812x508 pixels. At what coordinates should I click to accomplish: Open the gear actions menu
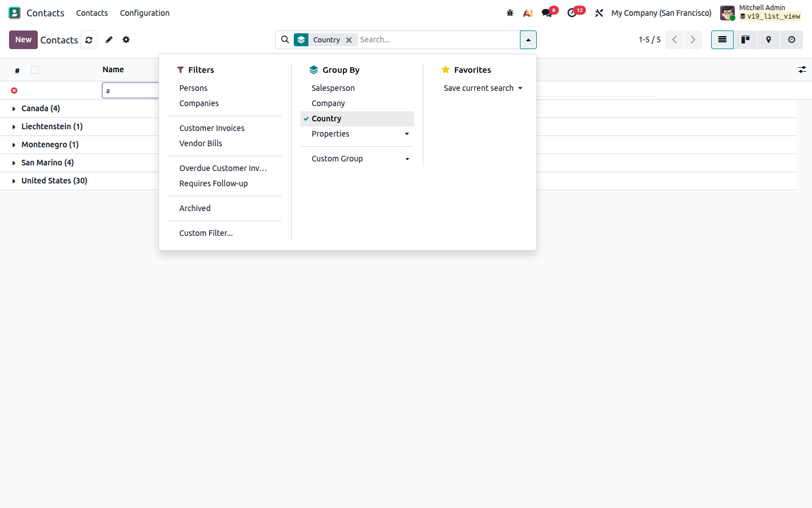[126, 40]
